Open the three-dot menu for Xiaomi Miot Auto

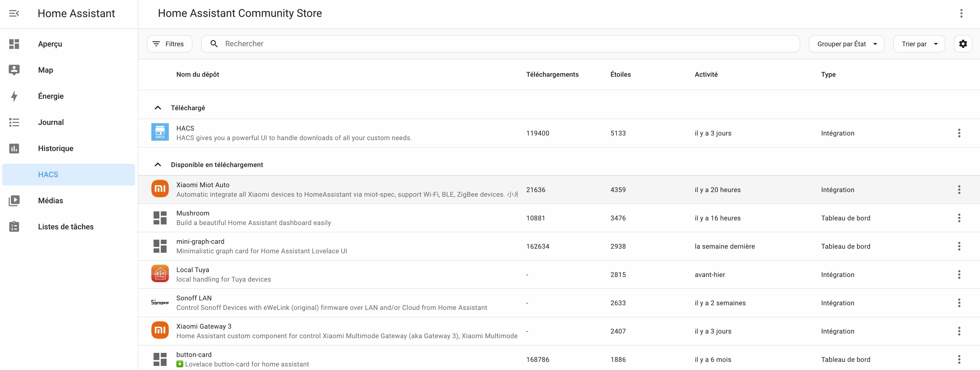tap(959, 190)
